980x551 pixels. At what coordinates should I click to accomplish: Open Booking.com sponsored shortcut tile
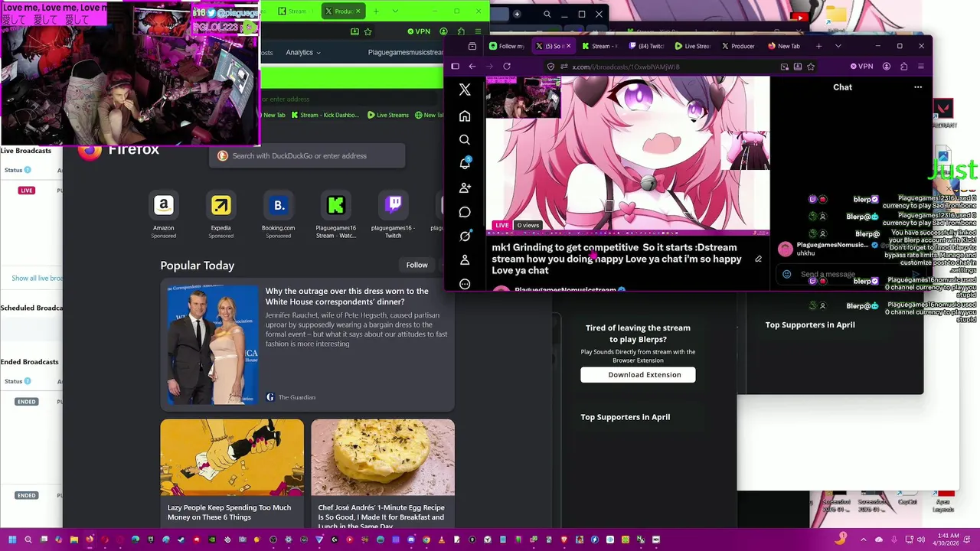tap(279, 206)
